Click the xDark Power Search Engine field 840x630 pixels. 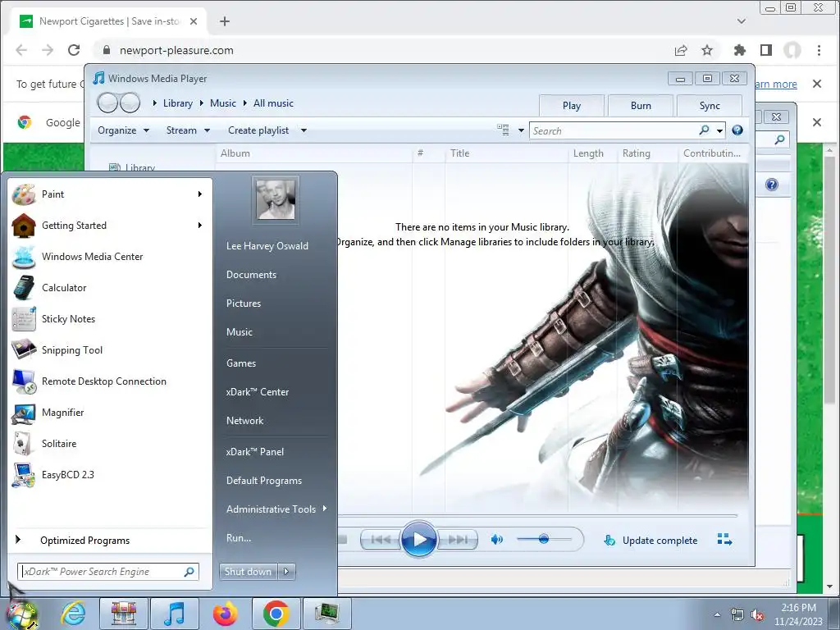107,572
